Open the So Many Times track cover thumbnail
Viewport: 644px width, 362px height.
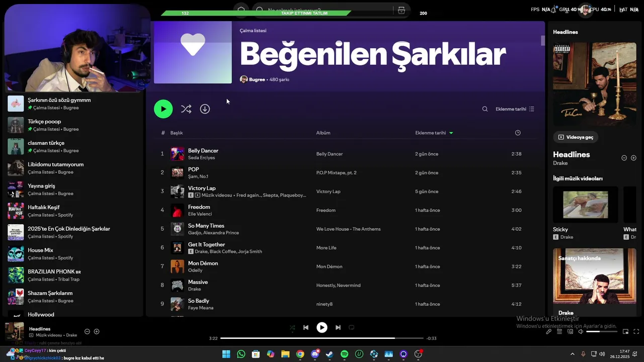(x=177, y=229)
